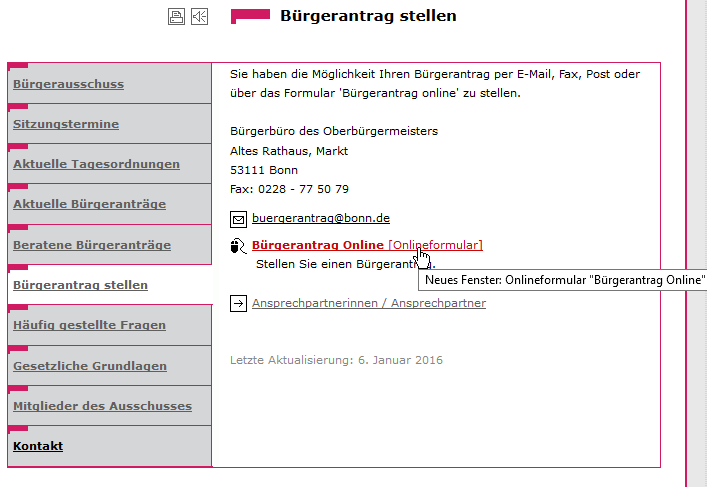707x487 pixels.
Task: Select the Bürgerantrag stellen sidebar item
Action: [x=80, y=285]
